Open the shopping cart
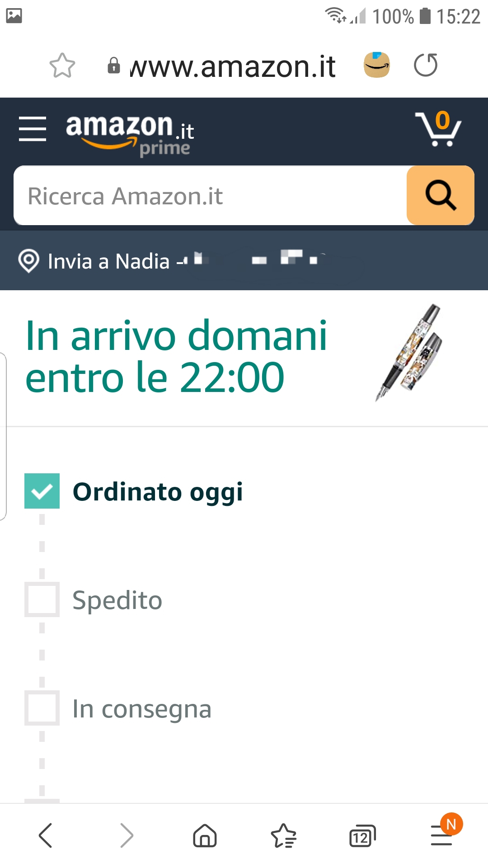 point(438,129)
